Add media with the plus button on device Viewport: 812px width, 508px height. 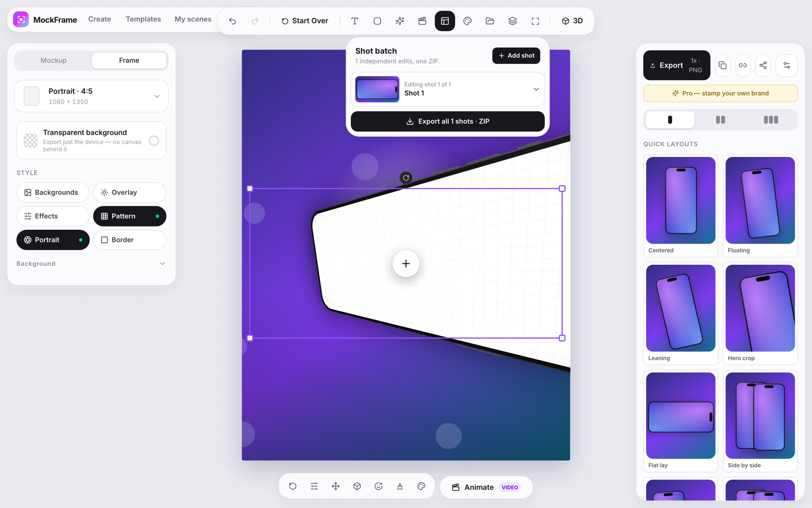pos(406,264)
